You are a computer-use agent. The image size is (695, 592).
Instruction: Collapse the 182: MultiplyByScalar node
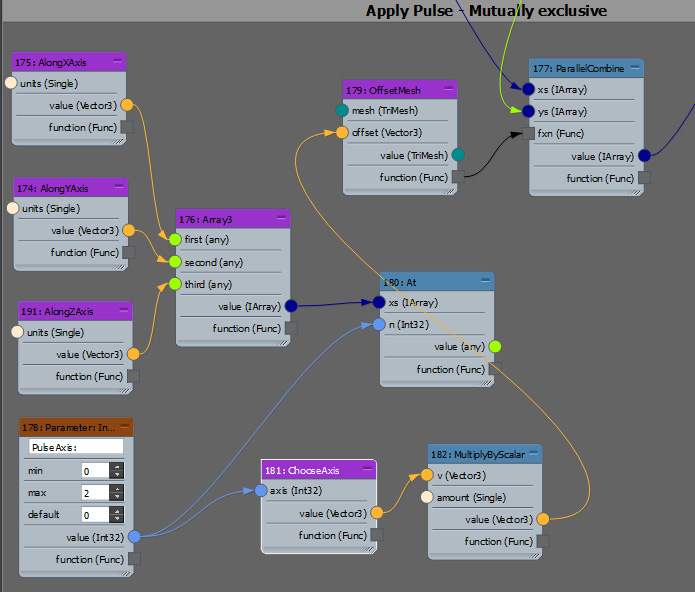click(533, 453)
